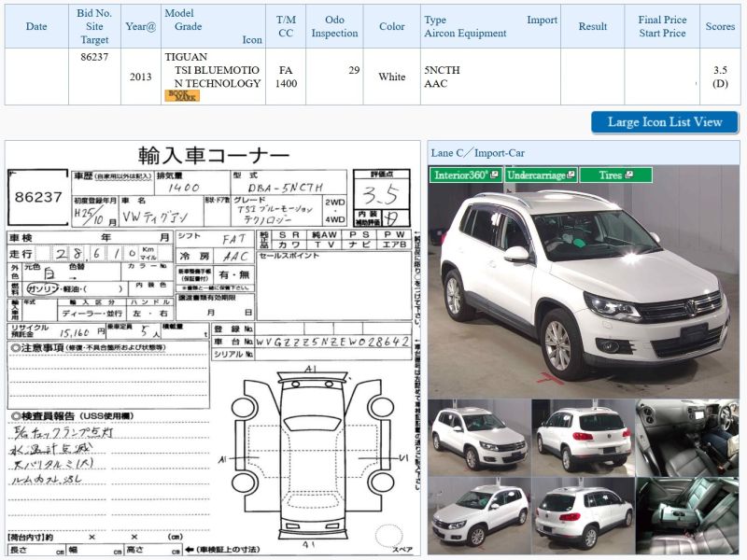The width and height of the screenshot is (747, 560).
Task: Click the year 2013 cell
Action: pyautogui.click(x=141, y=77)
